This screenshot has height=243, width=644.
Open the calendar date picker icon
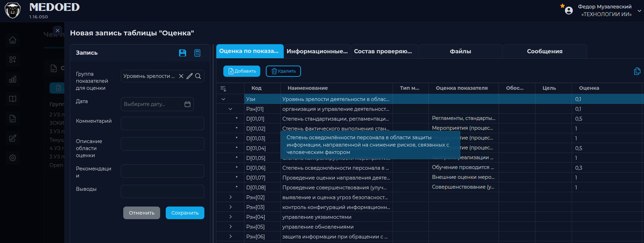pos(188,104)
